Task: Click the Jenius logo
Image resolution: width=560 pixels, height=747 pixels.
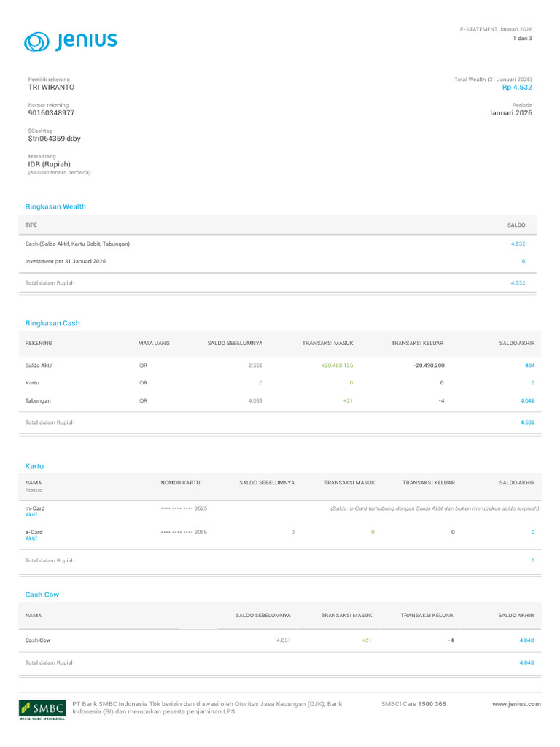Action: (71, 42)
